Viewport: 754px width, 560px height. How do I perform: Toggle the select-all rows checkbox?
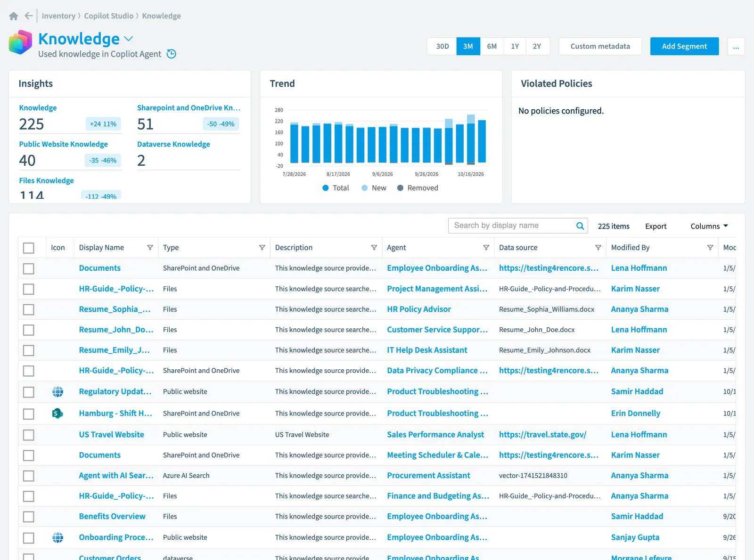pyautogui.click(x=29, y=248)
